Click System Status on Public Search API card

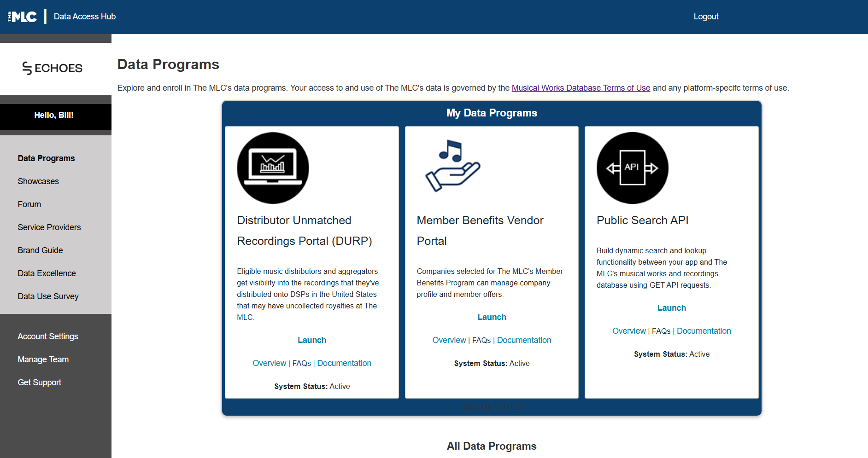coord(672,354)
